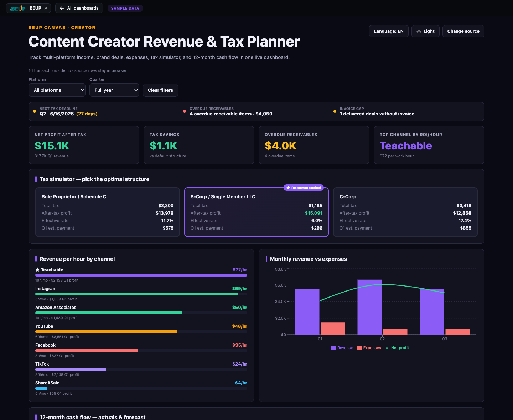513x420 pixels.
Task: Click the '60h/mo · $8,551 Q1 profit' text
Action: coord(57,337)
